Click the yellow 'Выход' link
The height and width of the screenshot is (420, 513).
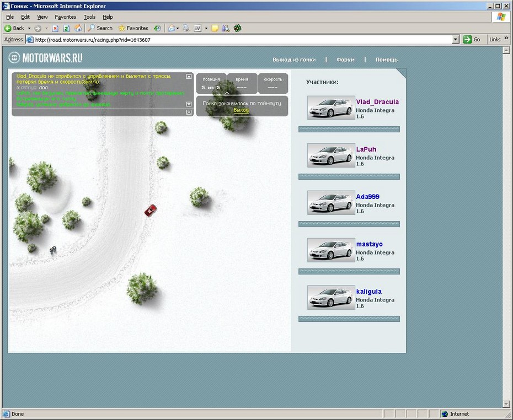point(241,110)
